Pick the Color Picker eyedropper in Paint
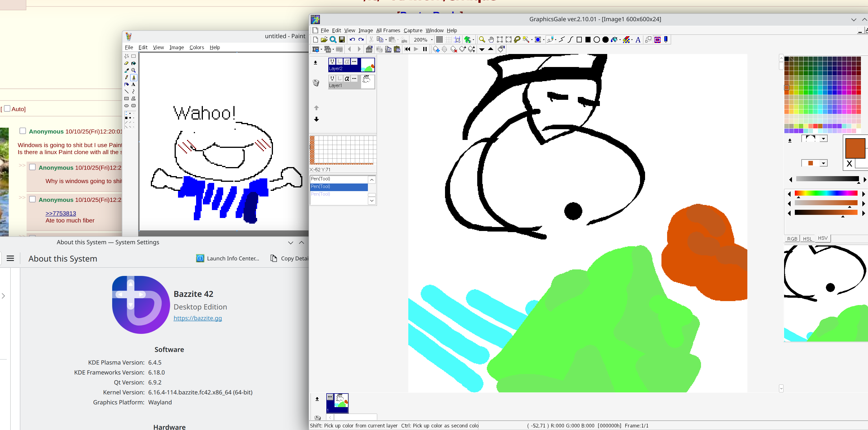 (x=126, y=70)
